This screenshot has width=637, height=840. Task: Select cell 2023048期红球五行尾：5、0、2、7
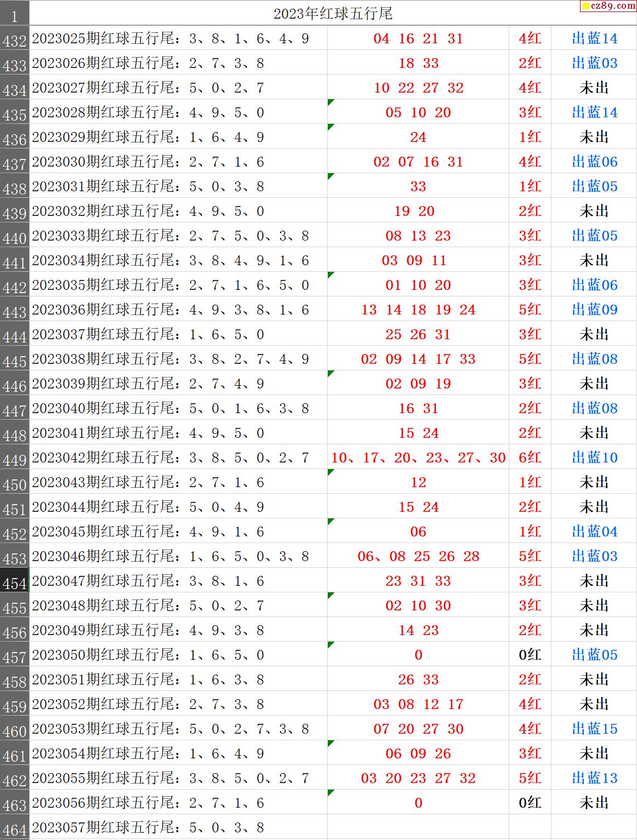pyautogui.click(x=178, y=605)
